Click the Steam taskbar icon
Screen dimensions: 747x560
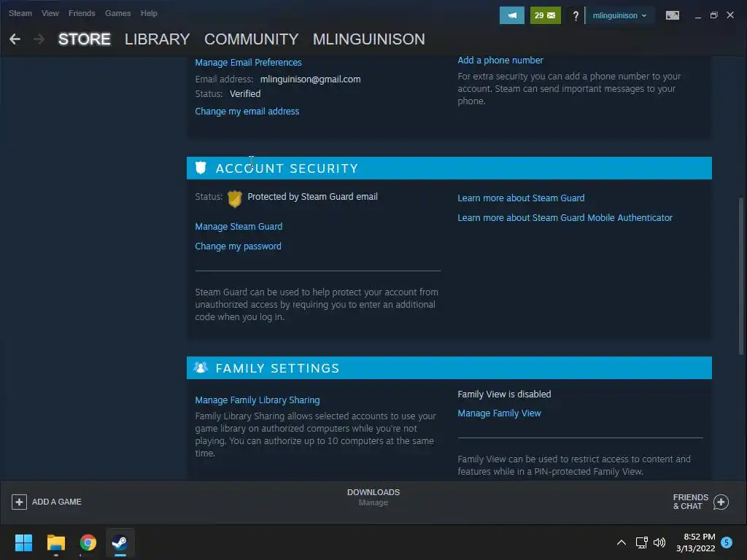pyautogui.click(x=120, y=542)
